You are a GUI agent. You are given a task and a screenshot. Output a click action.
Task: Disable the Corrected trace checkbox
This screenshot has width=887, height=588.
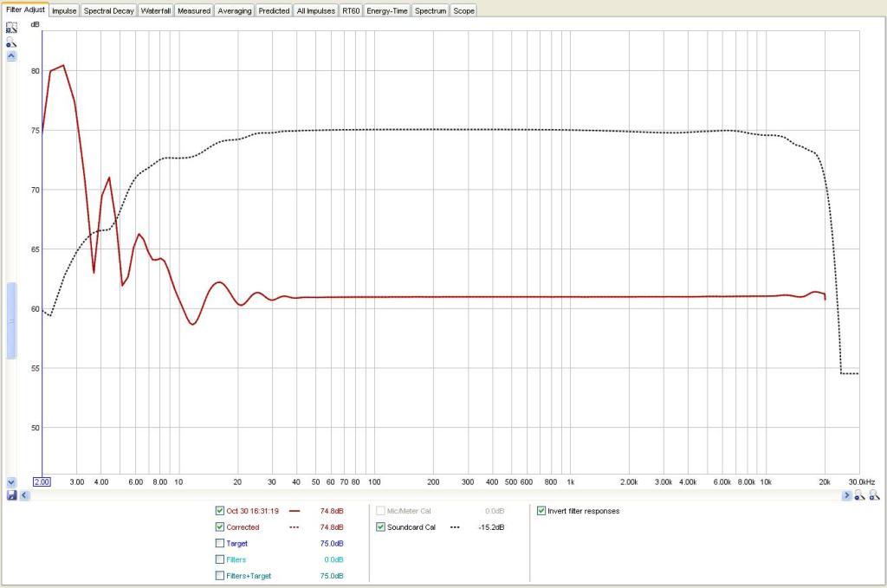221,527
